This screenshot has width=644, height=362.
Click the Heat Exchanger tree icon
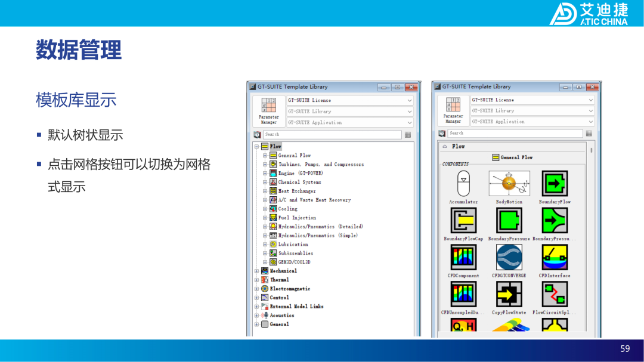273,191
